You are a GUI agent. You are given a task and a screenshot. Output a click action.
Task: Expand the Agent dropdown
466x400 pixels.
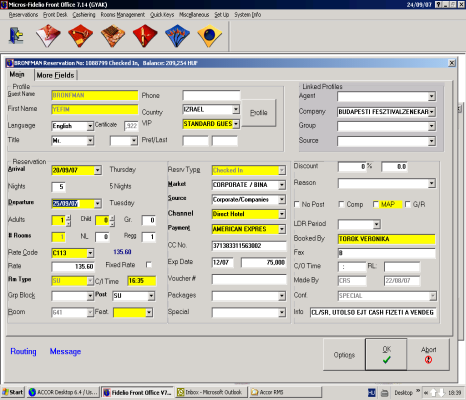pos(432,97)
